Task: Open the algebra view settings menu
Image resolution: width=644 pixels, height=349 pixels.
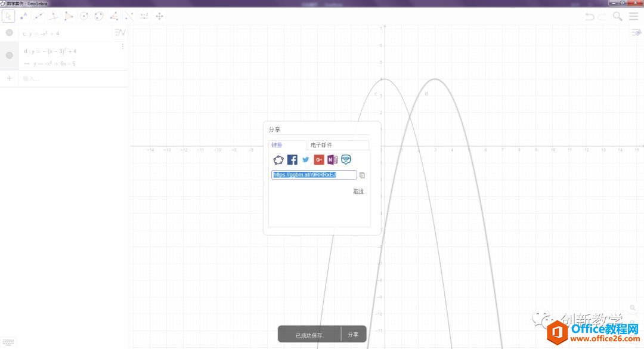Action: [x=119, y=33]
